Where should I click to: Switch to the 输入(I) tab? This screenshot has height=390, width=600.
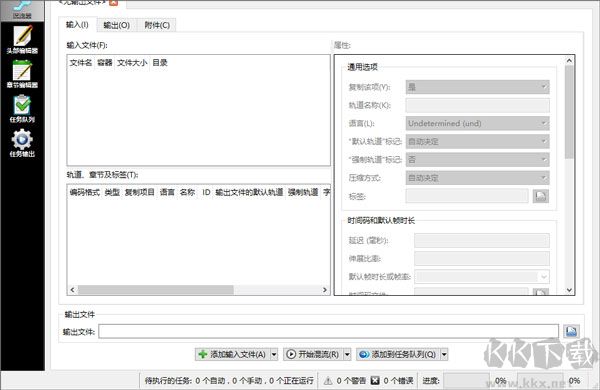tap(77, 25)
